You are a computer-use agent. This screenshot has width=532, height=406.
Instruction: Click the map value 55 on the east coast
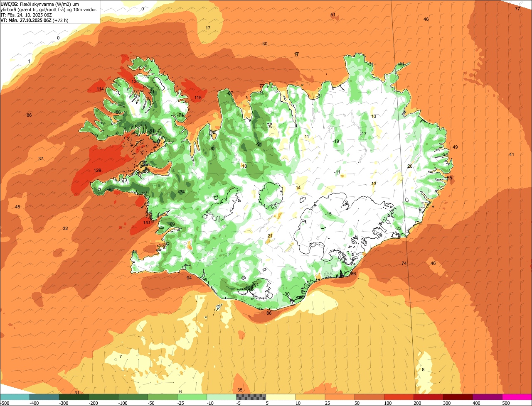pos(449,178)
